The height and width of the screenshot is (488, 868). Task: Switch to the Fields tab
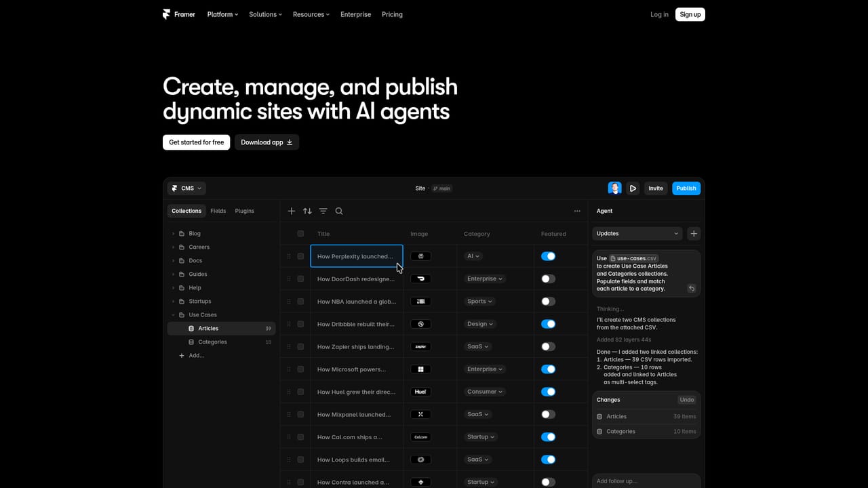point(218,211)
